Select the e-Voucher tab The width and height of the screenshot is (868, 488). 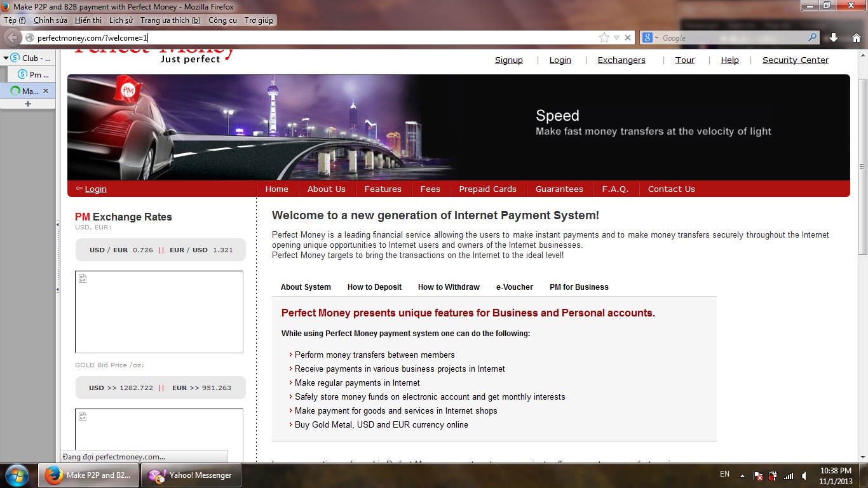(x=515, y=287)
